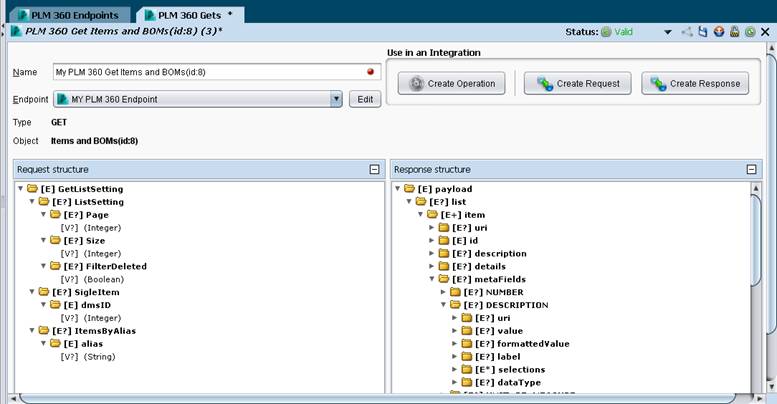
Task: Click the Edit endpoint button
Action: (x=365, y=99)
